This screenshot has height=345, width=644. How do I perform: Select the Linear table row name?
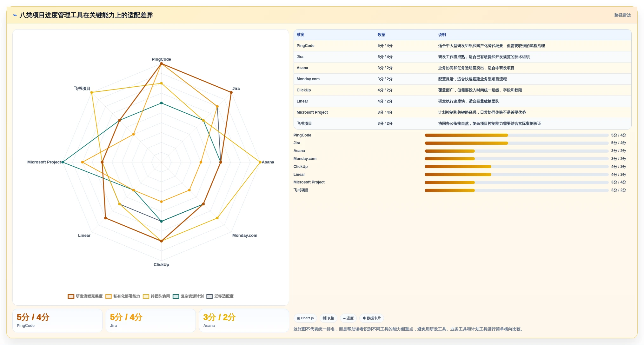pyautogui.click(x=302, y=102)
